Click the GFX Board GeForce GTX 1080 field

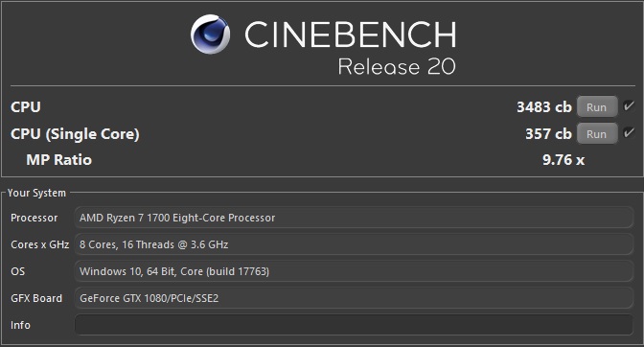(354, 298)
